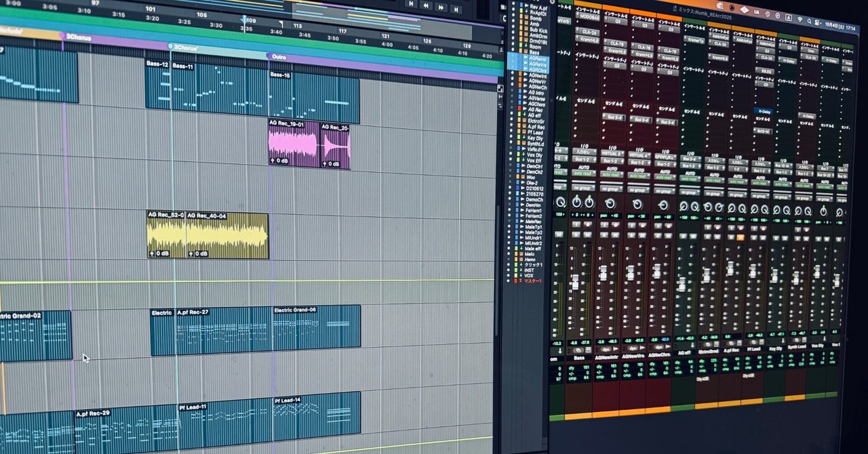Click clip gain icon on AG Rec_19-01 clip
Viewport: 868px width, 454px height.
[x=273, y=161]
